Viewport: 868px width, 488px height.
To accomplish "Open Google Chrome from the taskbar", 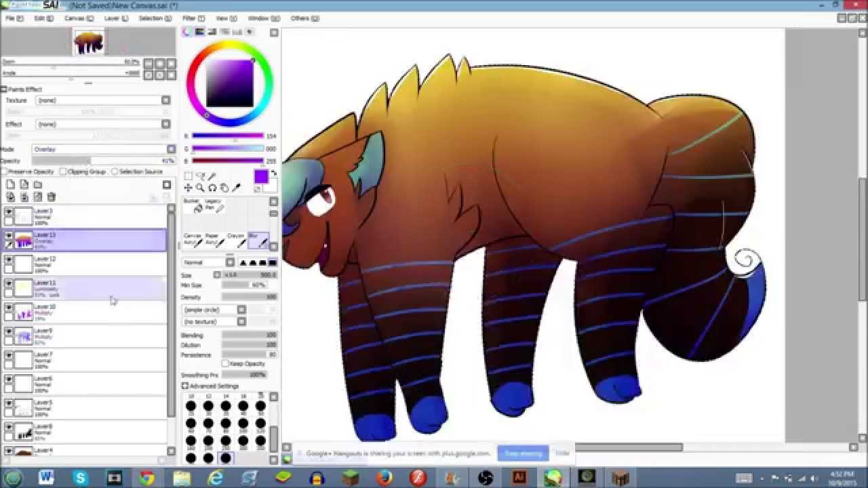I will 147,478.
